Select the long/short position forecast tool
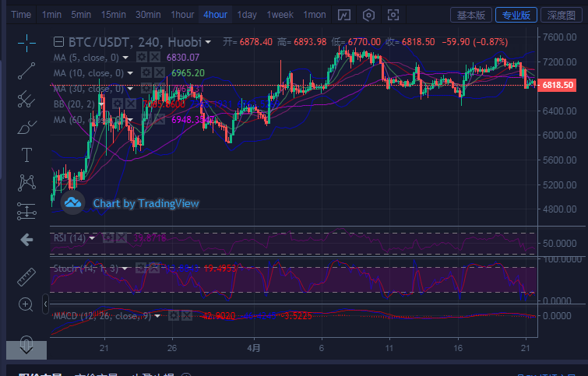 point(26,211)
